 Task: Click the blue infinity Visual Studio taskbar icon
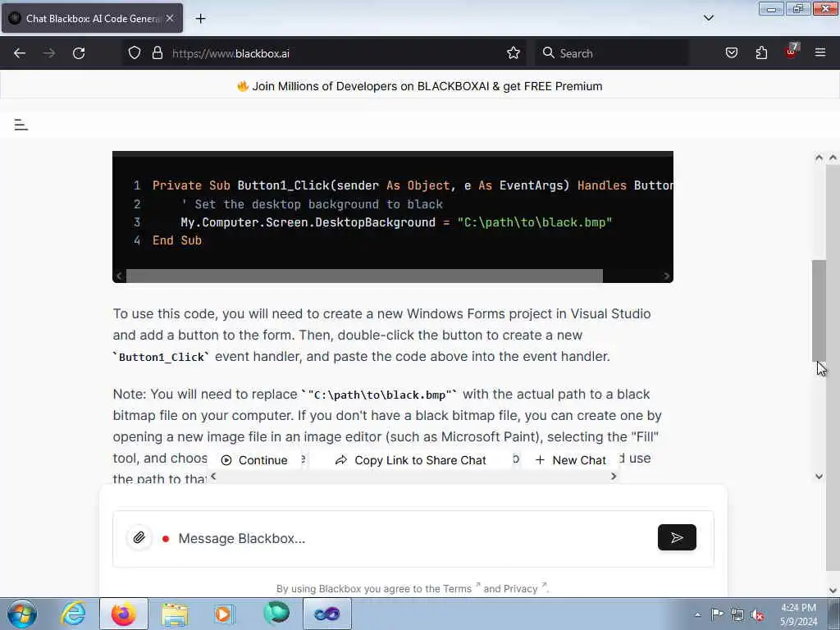[x=326, y=614]
